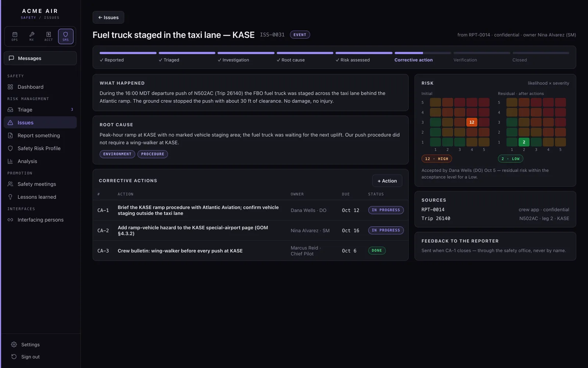Open the Report something page
The width and height of the screenshot is (588, 368).
[x=40, y=135]
